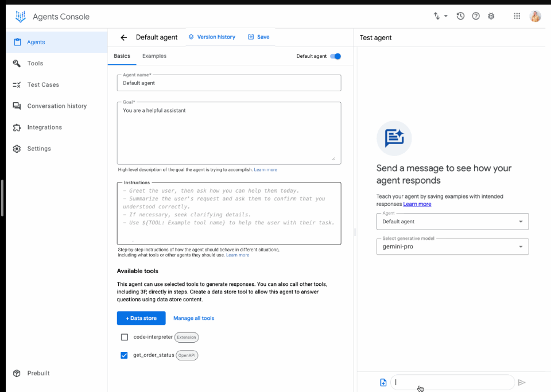Expand the sync arrows dropdown in top bar
Image resolution: width=551 pixels, height=392 pixels.
(440, 16)
